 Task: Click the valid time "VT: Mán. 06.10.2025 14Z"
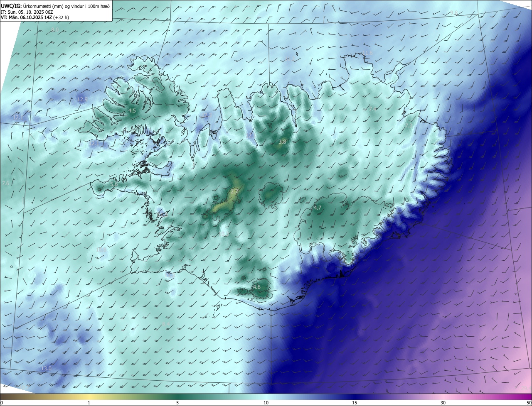pos(26,18)
